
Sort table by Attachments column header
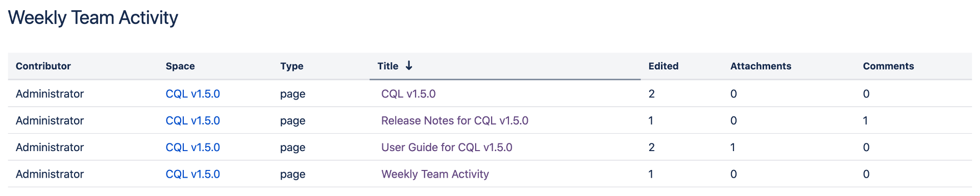click(761, 66)
